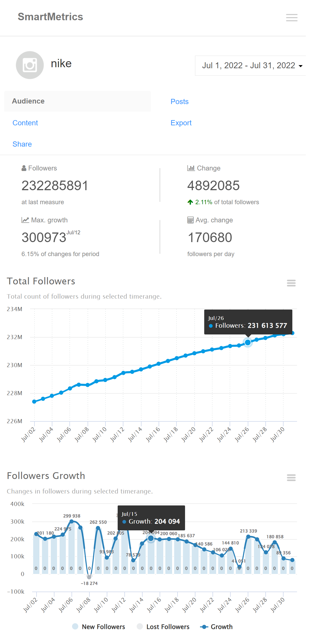Click the Export link
This screenshot has width=311, height=644.
pos(181,123)
